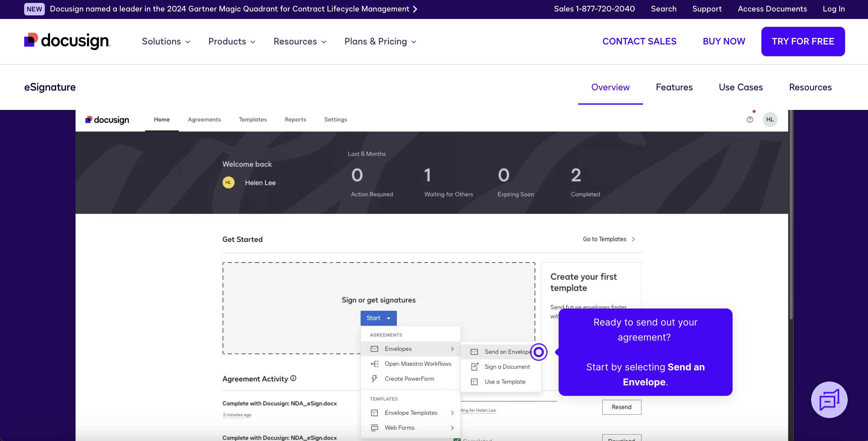The width and height of the screenshot is (868, 441).
Task: Click the eSignature heading
Action: pos(50,87)
